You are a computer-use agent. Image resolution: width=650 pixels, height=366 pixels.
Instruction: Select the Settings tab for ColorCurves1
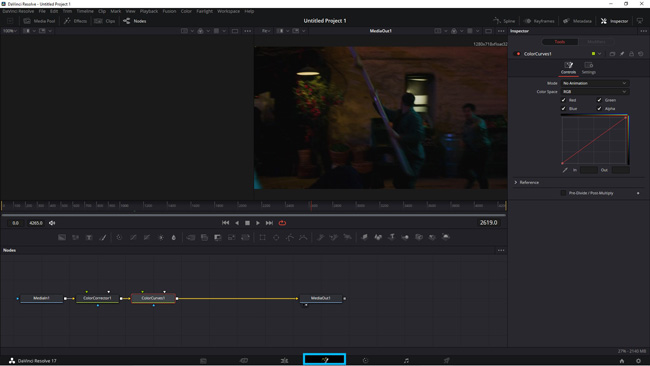click(588, 68)
